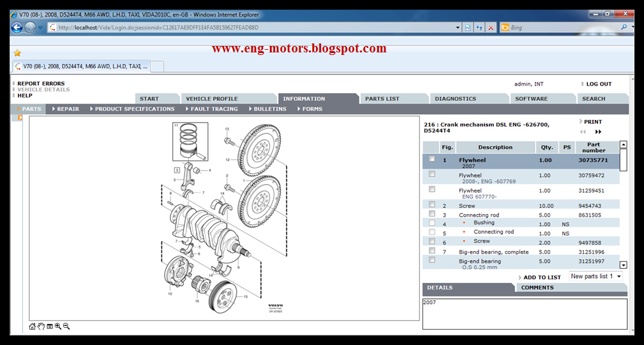Open the DIAGNOSTICS tab

pos(470,98)
